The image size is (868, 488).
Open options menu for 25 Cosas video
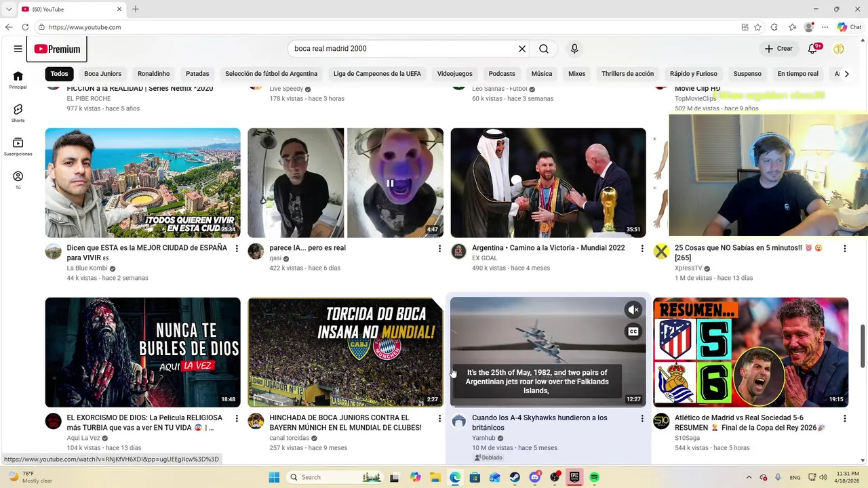coord(845,249)
